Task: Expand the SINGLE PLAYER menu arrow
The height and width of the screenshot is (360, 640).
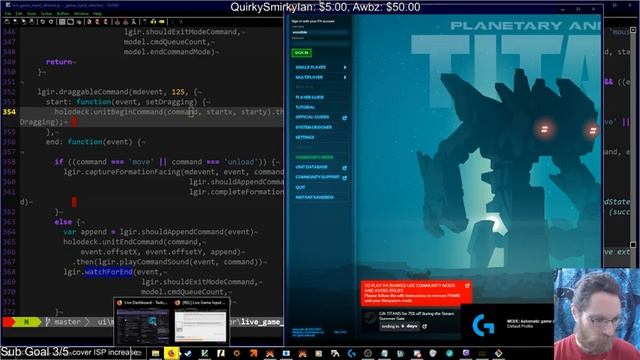Action: [345, 67]
